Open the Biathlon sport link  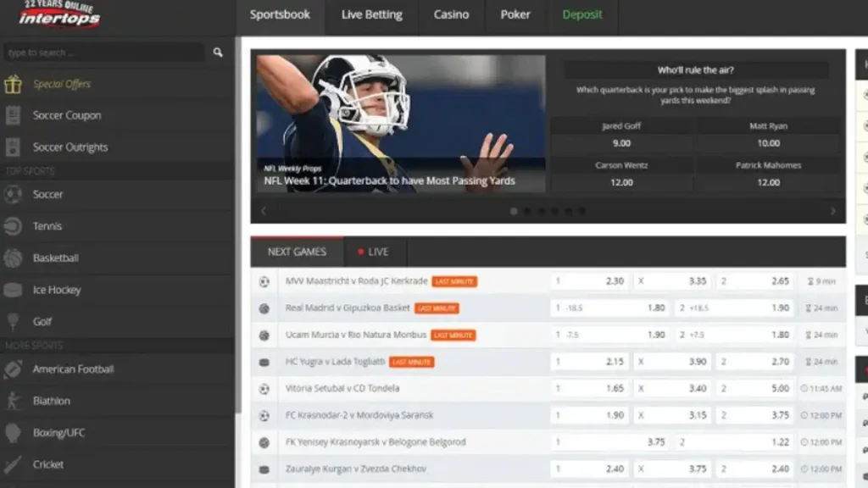tap(52, 401)
